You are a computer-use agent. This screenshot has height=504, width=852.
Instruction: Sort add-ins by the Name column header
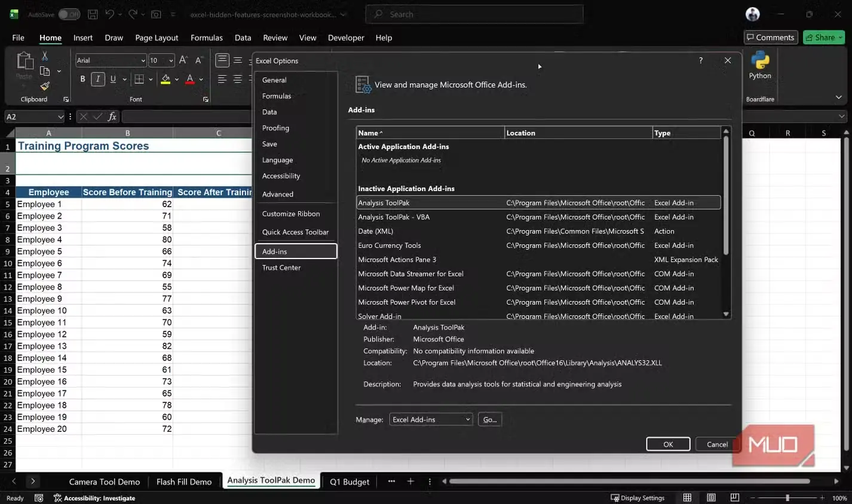[430, 133]
